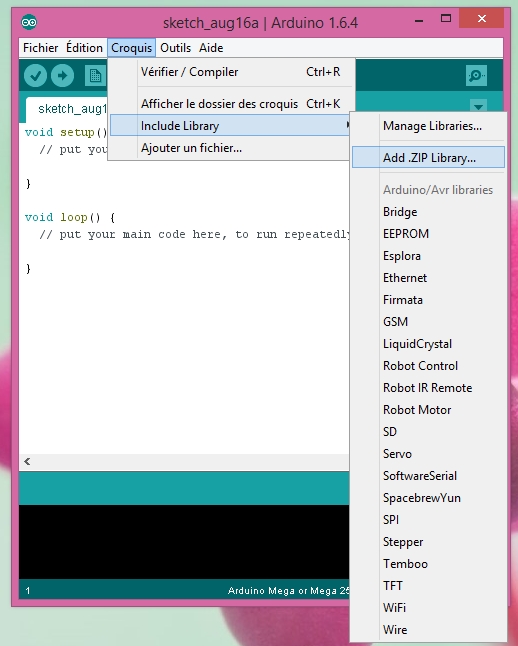Click the Upload arrow toolbar icon
This screenshot has height=646, width=518.
[x=63, y=76]
